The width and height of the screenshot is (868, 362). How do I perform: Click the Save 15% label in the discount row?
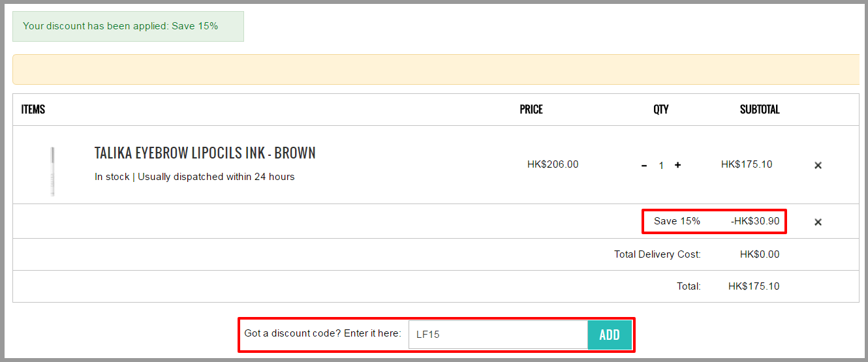point(677,221)
